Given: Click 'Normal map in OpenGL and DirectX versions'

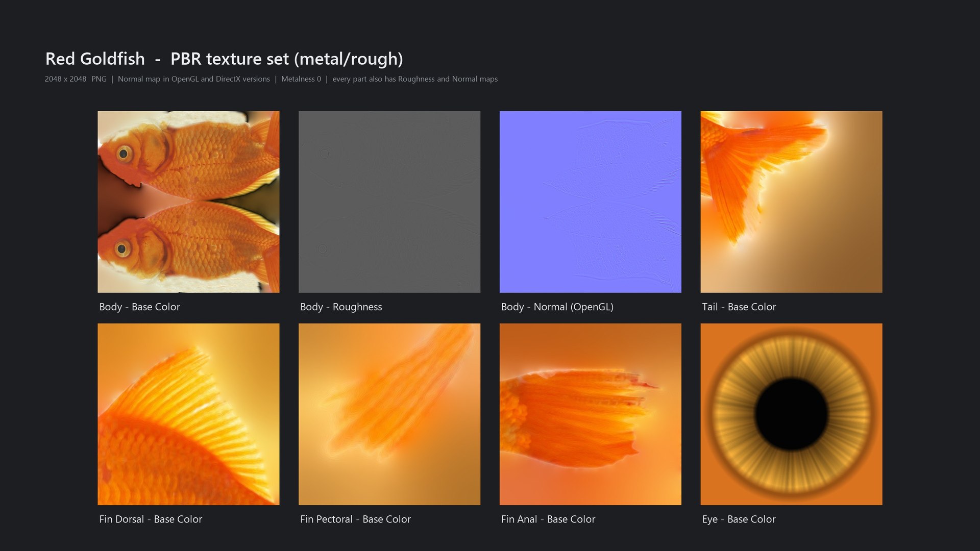Looking at the screenshot, I should [194, 79].
